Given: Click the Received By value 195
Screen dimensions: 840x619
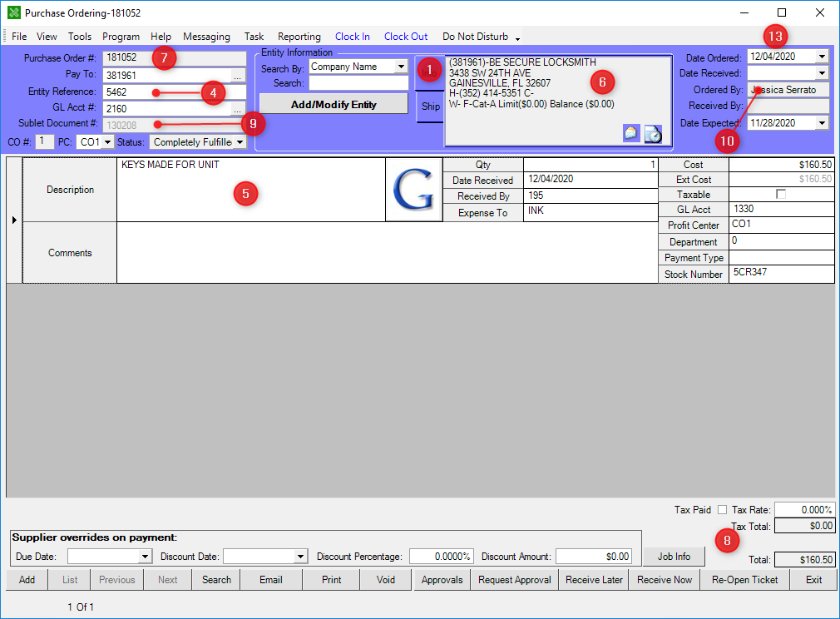Looking at the screenshot, I should pos(590,196).
